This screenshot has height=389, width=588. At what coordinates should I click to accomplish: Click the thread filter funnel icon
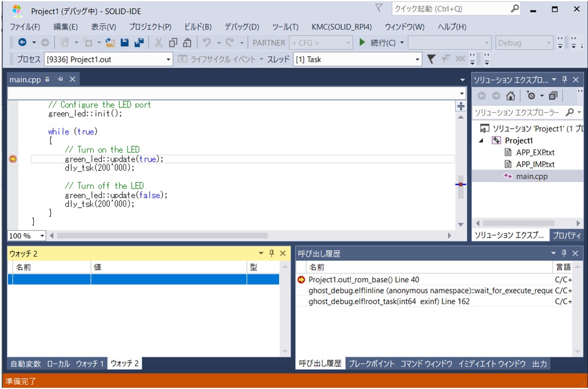pyautogui.click(x=432, y=59)
